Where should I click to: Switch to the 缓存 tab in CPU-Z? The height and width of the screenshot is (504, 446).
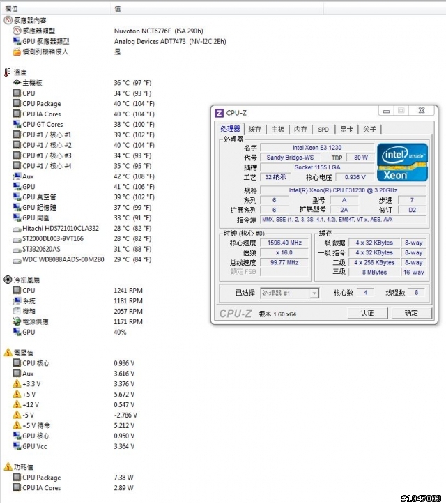pos(255,129)
